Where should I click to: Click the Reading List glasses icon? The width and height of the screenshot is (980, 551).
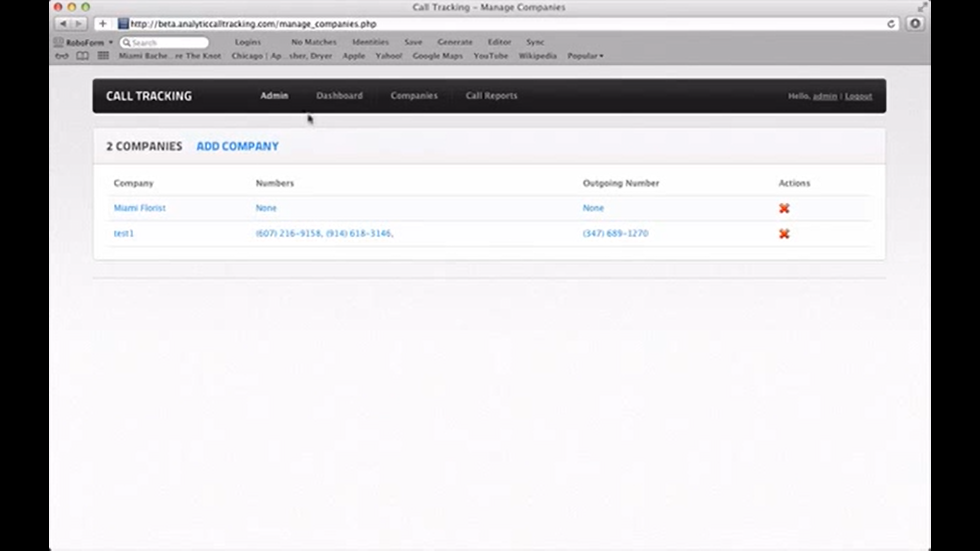coord(61,56)
